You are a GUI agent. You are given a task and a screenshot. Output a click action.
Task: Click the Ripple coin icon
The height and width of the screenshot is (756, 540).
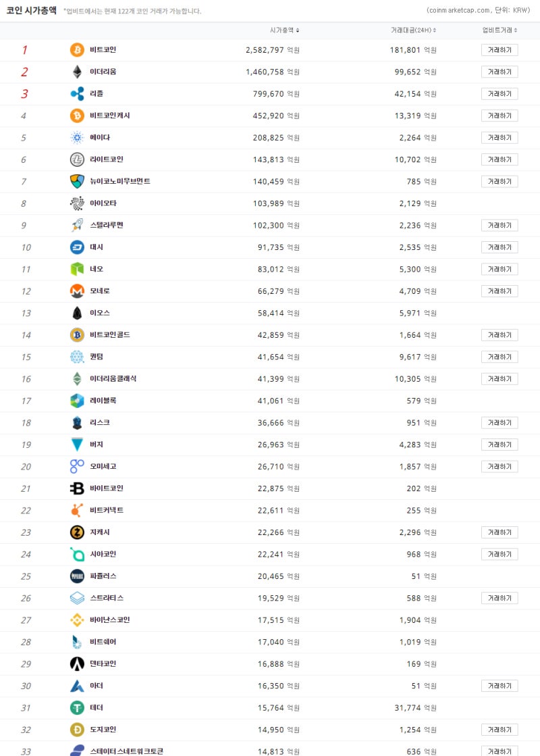pyautogui.click(x=78, y=94)
